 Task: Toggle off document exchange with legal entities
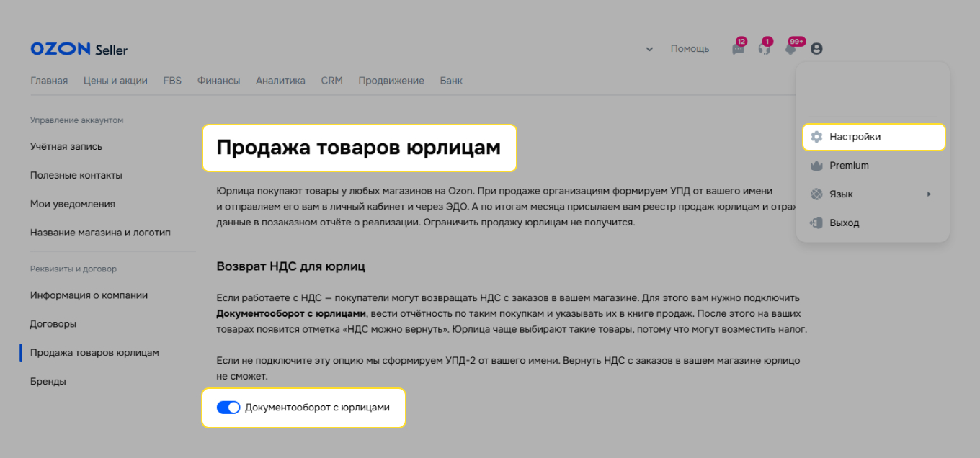pos(228,407)
